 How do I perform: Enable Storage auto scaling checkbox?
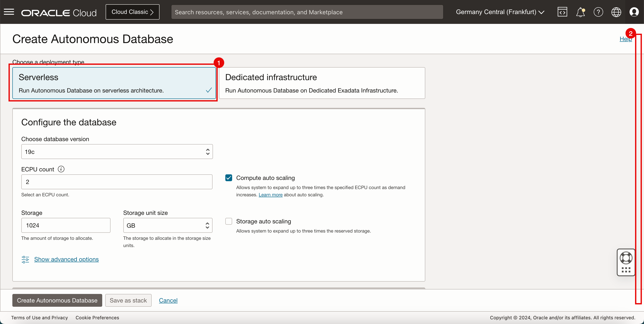tap(229, 221)
